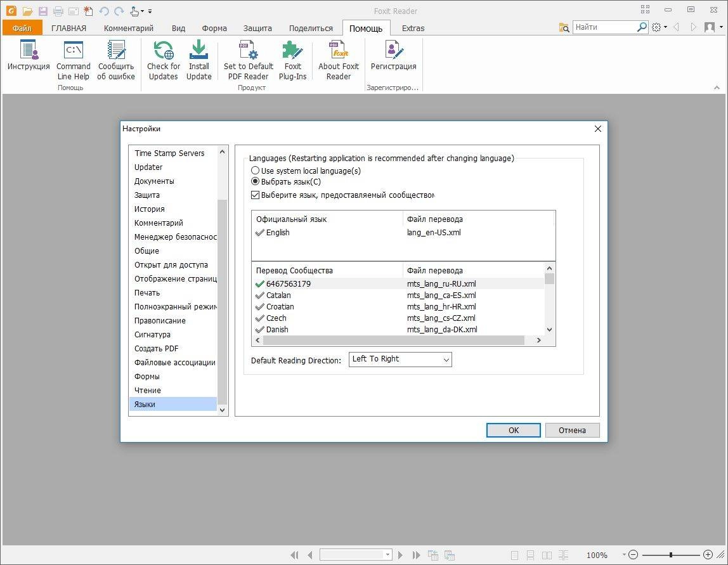This screenshot has height=565, width=728.
Task: Open the Инструкция user manual icon
Action: [x=29, y=55]
